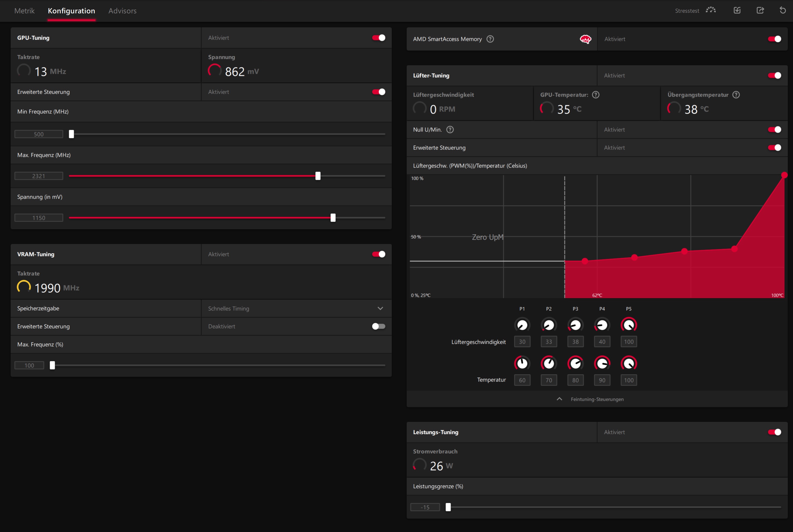Image resolution: width=793 pixels, height=532 pixels.
Task: Click the P1 fan speed dial
Action: coord(522,325)
